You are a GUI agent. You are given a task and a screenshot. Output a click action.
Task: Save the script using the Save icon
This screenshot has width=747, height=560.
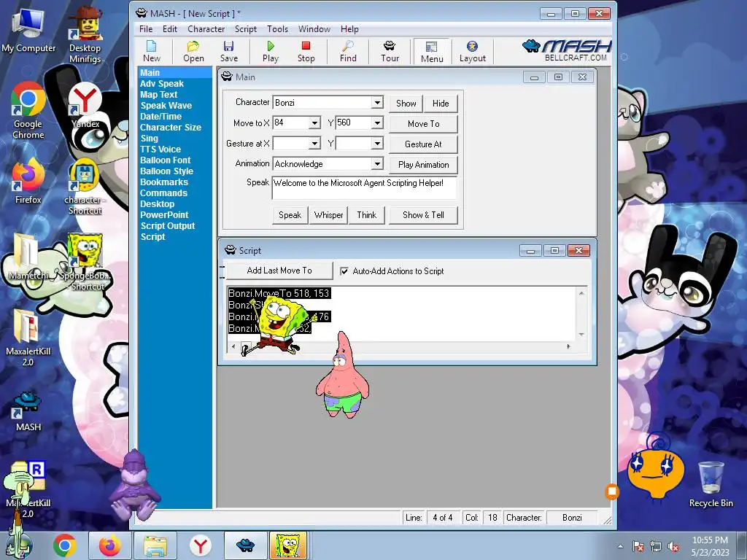point(228,52)
